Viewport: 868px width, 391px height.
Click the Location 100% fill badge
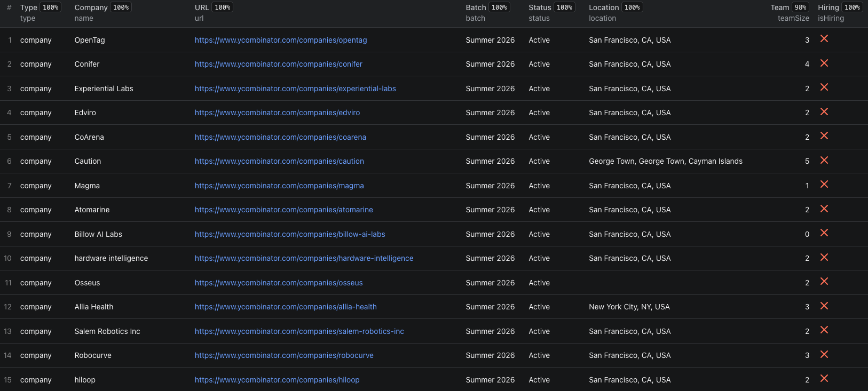pos(632,7)
